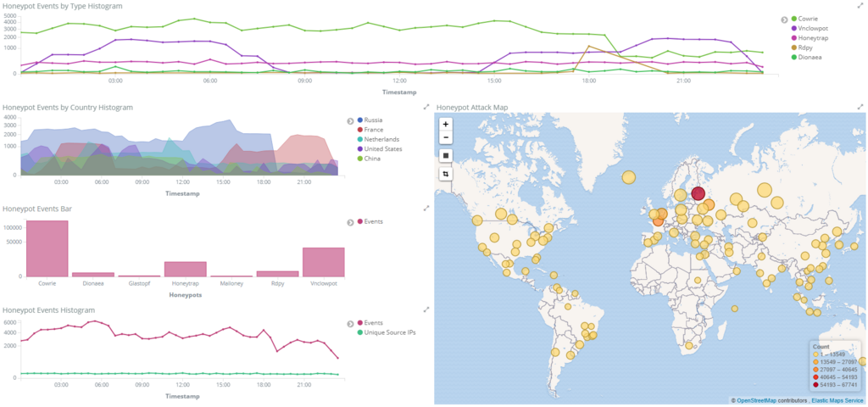Click the Mailoney axis label

click(231, 283)
